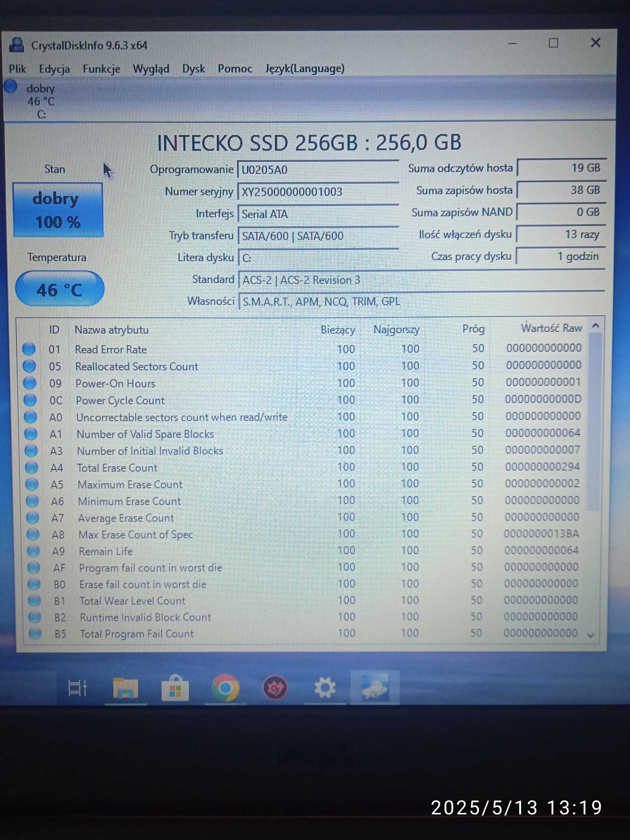Image resolution: width=630 pixels, height=840 pixels.
Task: Open File Explorer from the taskbar
Action: click(x=126, y=688)
